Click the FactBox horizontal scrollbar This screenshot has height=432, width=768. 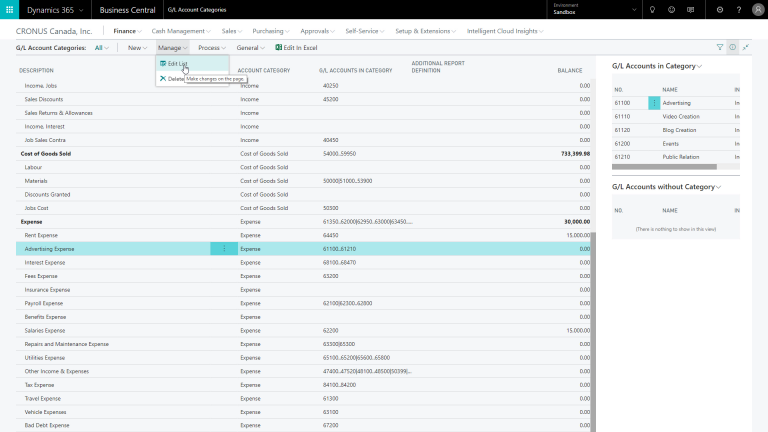[x=664, y=167]
